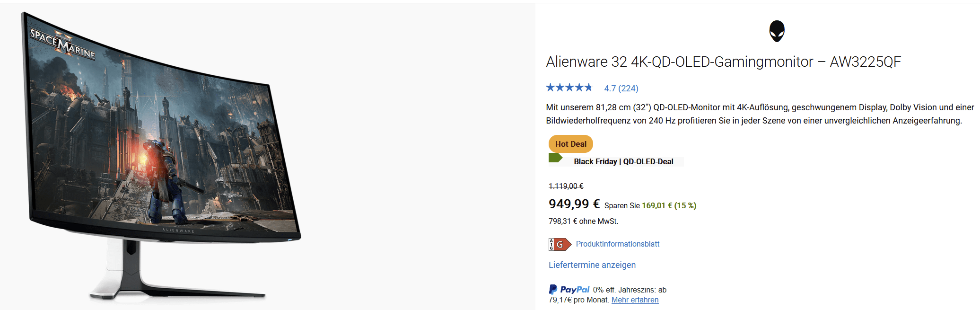Click the product title AW3225QF heading
This screenshot has width=980, height=310.
(x=724, y=62)
